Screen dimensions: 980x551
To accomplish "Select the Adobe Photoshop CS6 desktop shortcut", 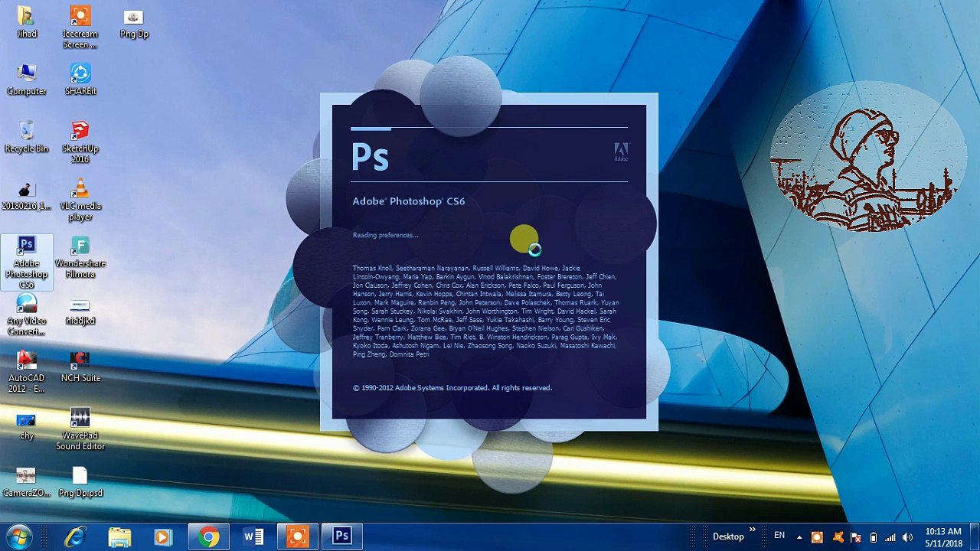I will (x=27, y=262).
